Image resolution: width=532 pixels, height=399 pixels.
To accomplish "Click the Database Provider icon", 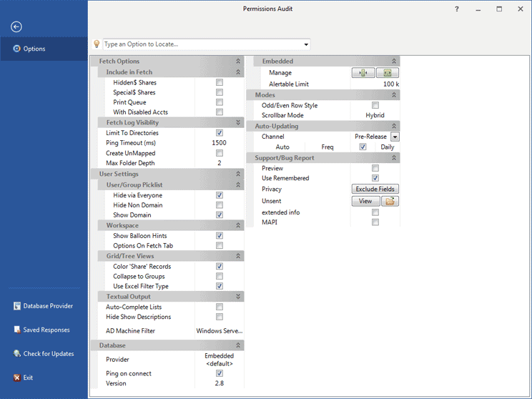I will pos(16,306).
